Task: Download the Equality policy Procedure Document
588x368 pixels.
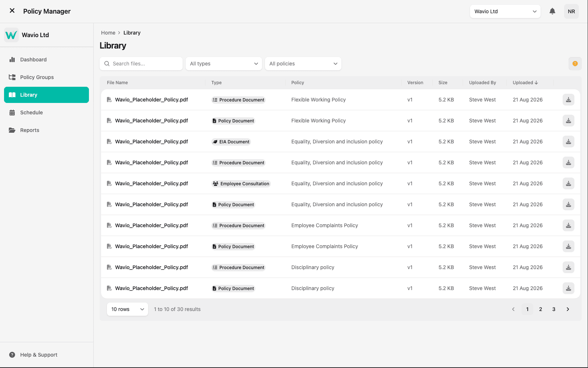Action: coord(569,162)
